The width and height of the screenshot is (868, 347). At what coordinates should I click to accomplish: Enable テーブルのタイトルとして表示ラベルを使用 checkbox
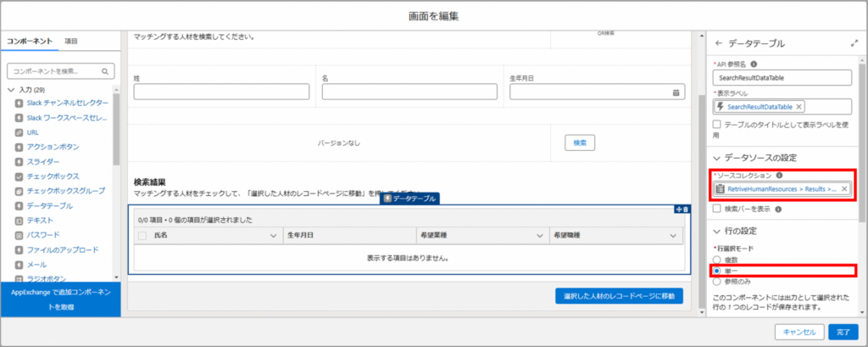click(718, 125)
